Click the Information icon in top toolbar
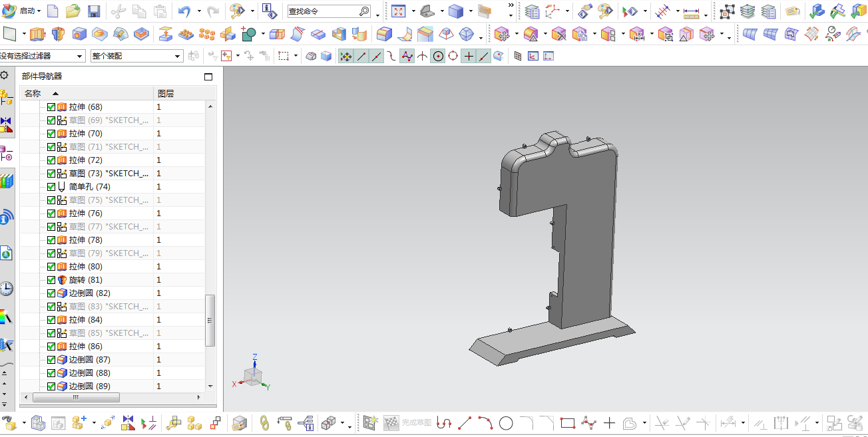 click(269, 11)
